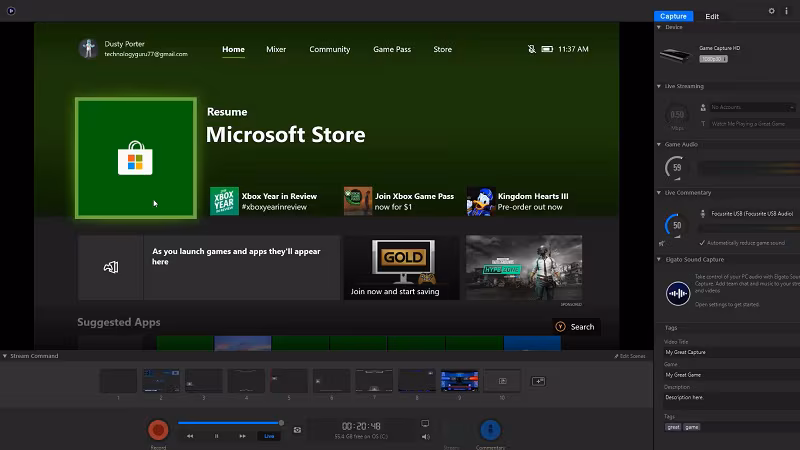This screenshot has width=800, height=450.
Task: Click the 'great' tag chip
Action: tap(673, 427)
